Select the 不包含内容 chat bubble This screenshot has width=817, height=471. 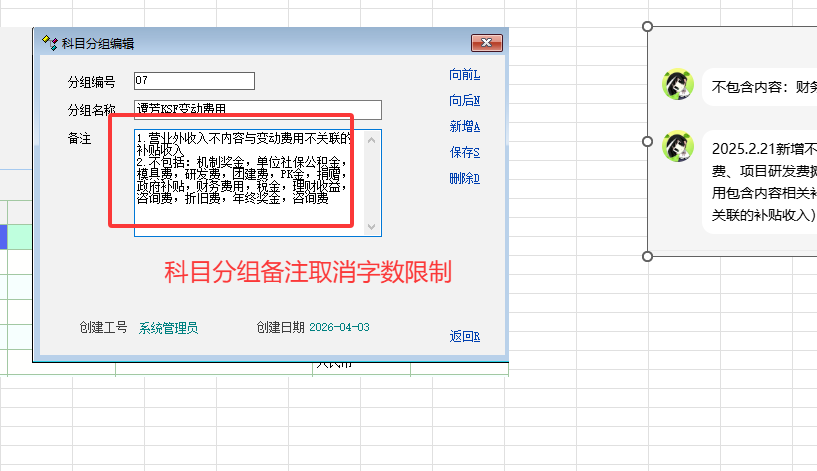point(760,87)
